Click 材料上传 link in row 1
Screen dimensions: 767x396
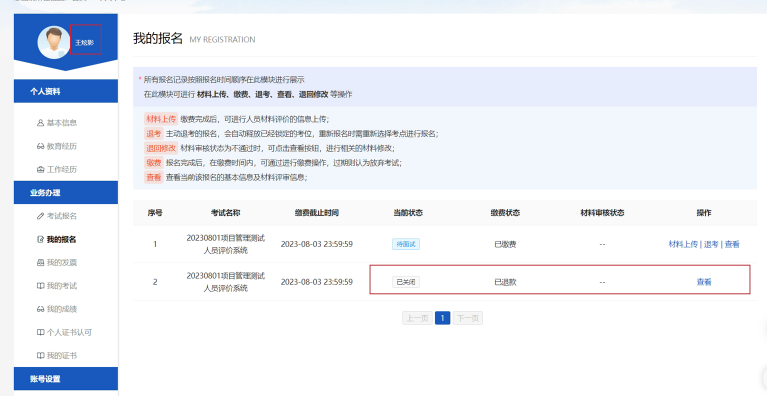(x=683, y=244)
